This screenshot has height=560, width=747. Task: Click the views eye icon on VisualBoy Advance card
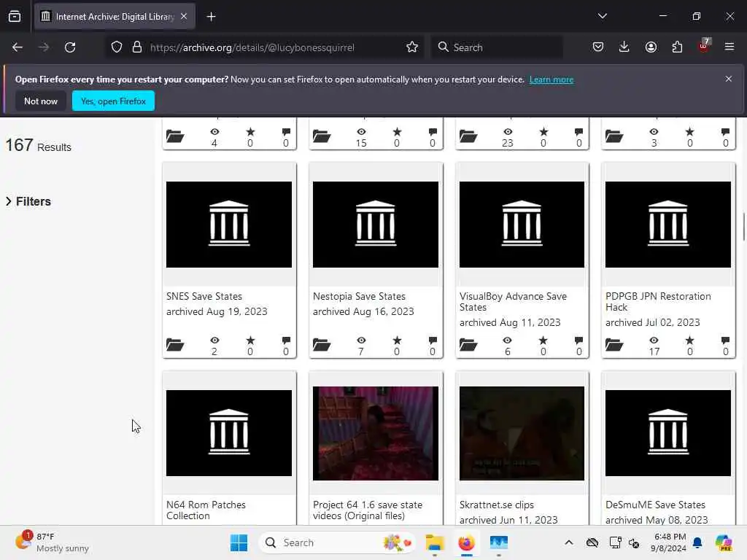coord(508,340)
